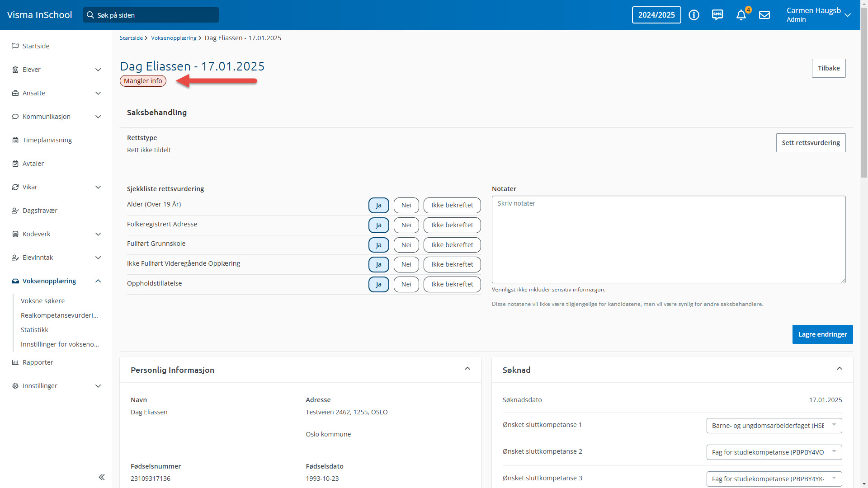The width and height of the screenshot is (868, 488).
Task: Open the notifications bell icon
Action: pyautogui.click(x=741, y=15)
